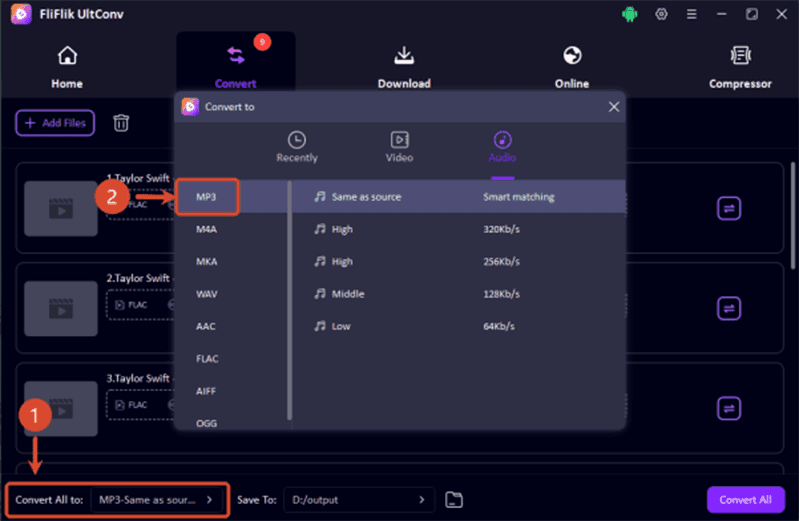Click thumbnail of second Taylor Swift file
The height and width of the screenshot is (521, 800).
(61, 308)
